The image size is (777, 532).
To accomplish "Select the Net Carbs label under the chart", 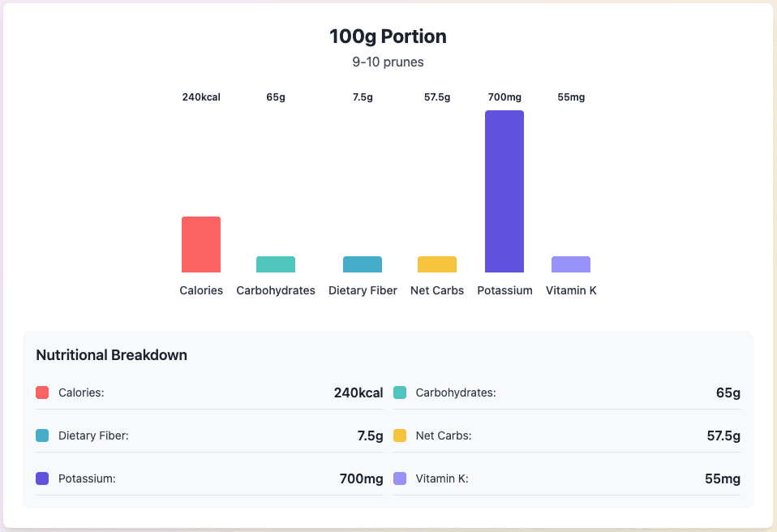I will click(x=437, y=290).
